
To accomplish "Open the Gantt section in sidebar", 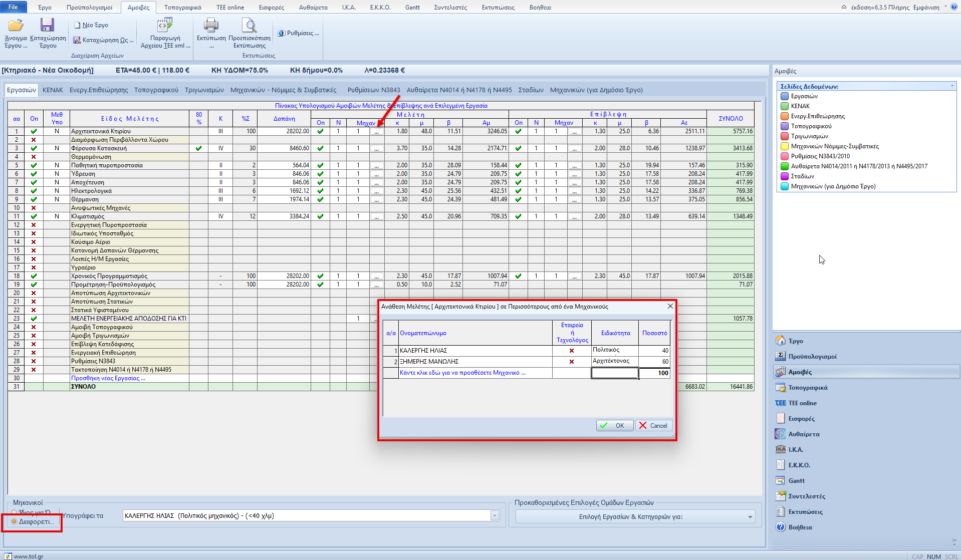I will tap(796, 481).
